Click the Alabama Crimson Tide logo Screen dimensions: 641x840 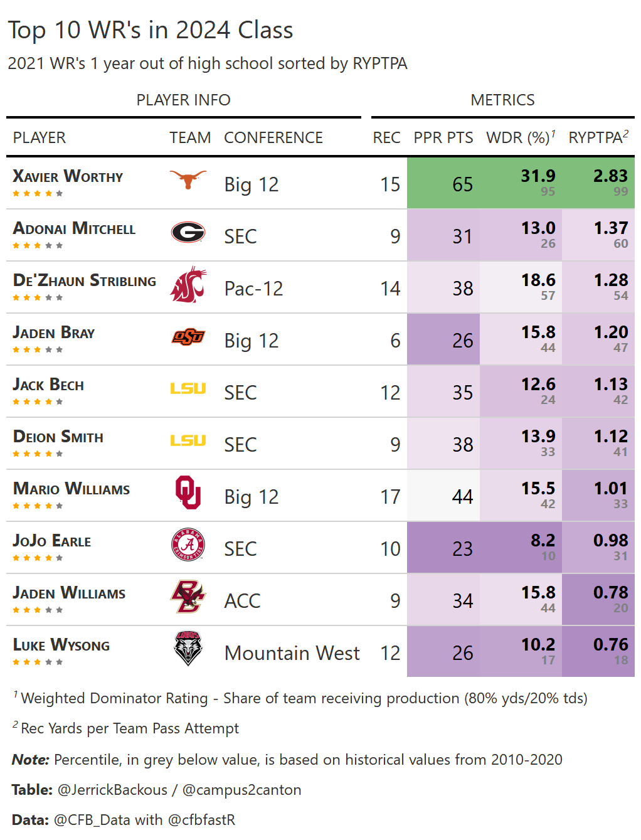pos(188,545)
